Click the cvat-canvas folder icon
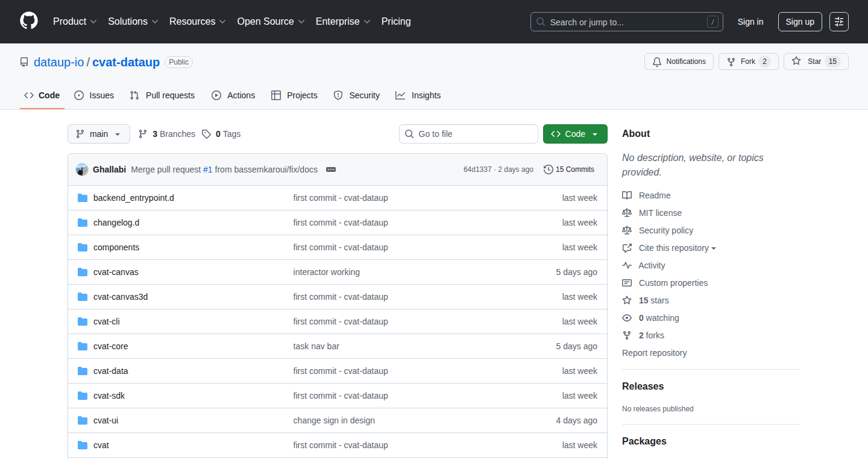 point(83,272)
